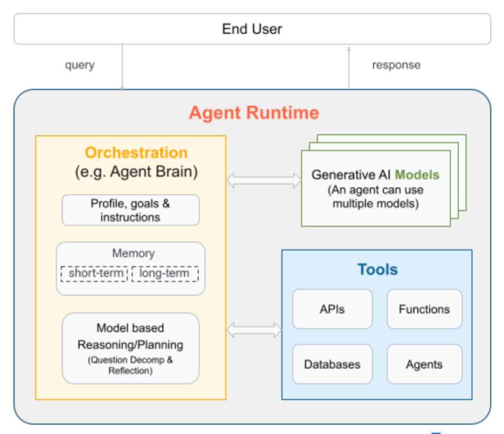Click the 'Tools' heading

(x=378, y=269)
